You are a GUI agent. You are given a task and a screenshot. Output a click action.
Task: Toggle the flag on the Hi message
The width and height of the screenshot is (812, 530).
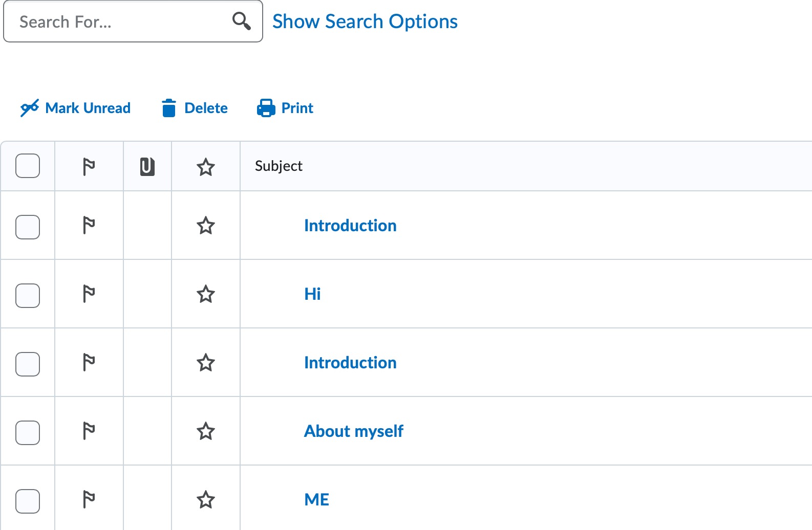pos(89,294)
